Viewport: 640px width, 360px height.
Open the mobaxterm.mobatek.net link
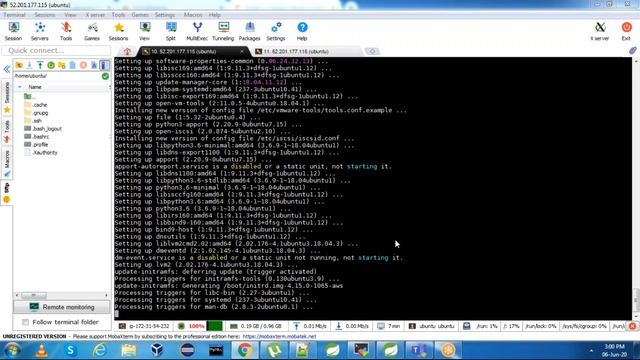(280, 336)
